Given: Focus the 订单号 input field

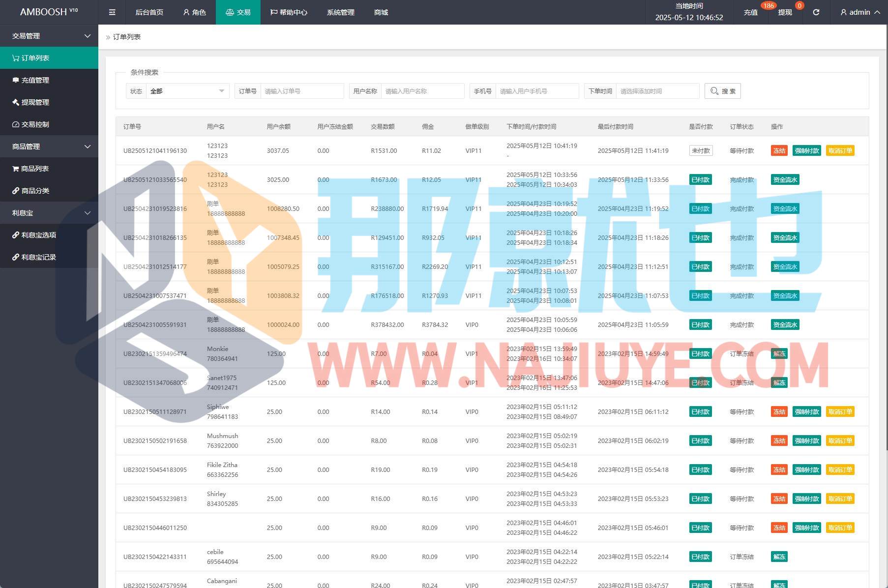Looking at the screenshot, I should click(302, 91).
